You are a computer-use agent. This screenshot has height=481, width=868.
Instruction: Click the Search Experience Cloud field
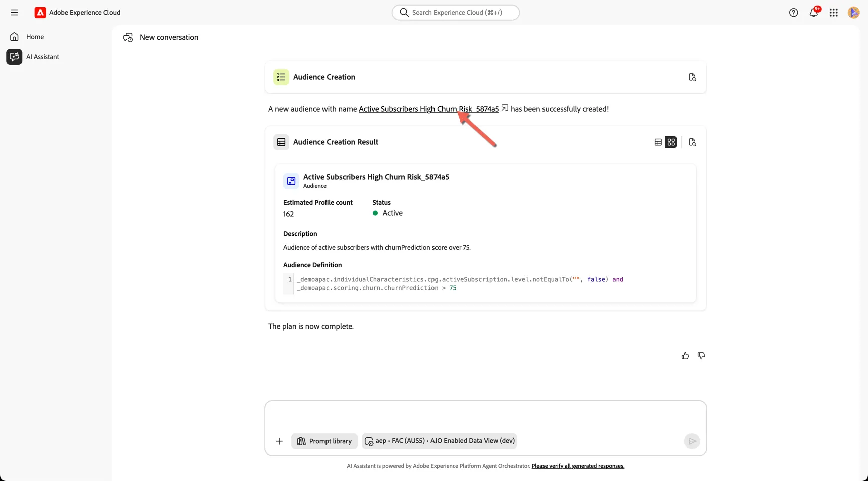[456, 13]
